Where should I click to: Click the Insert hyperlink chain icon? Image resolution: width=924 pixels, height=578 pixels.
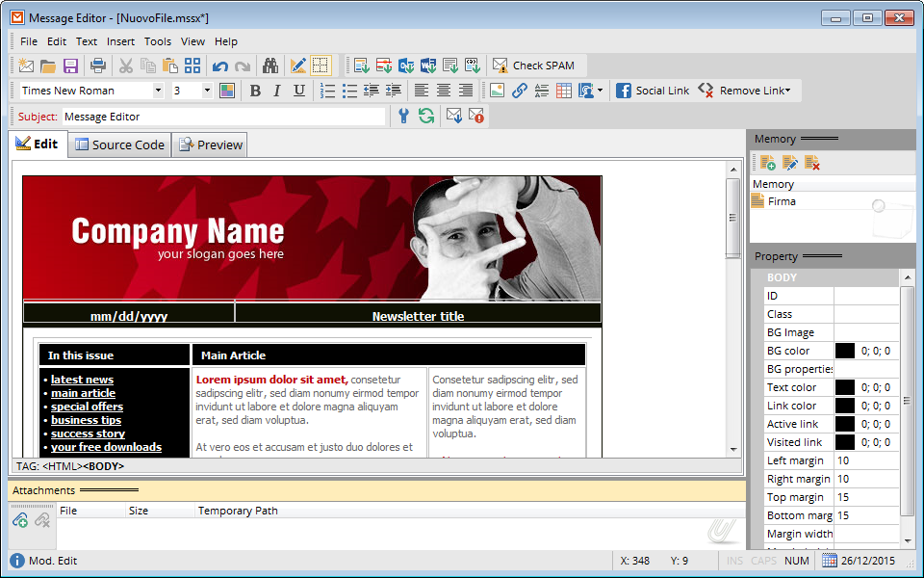[519, 91]
